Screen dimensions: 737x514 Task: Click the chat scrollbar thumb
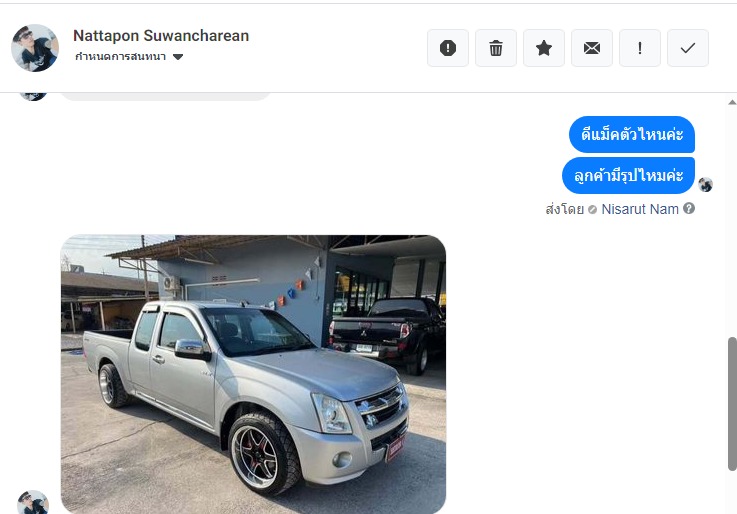(732, 404)
